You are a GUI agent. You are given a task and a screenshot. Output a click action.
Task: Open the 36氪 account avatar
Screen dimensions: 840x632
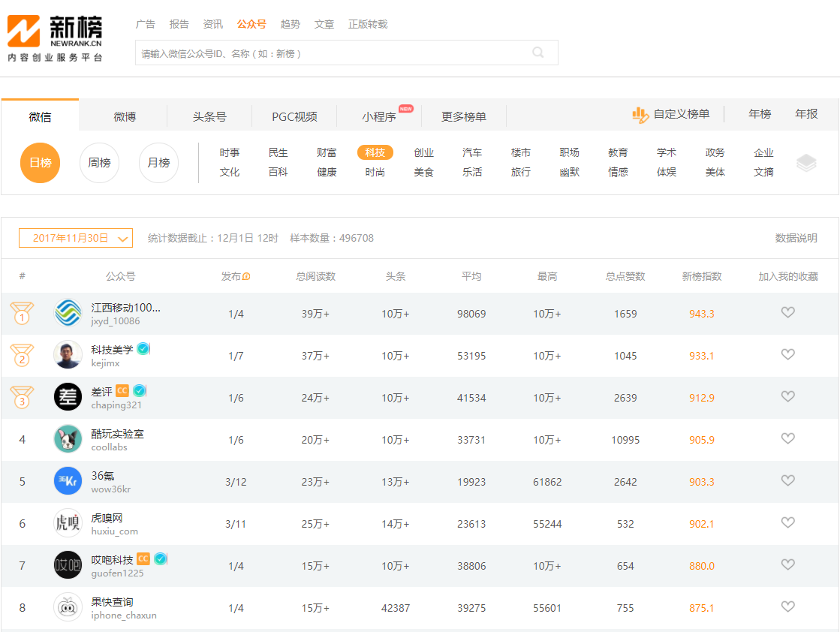pyautogui.click(x=68, y=481)
